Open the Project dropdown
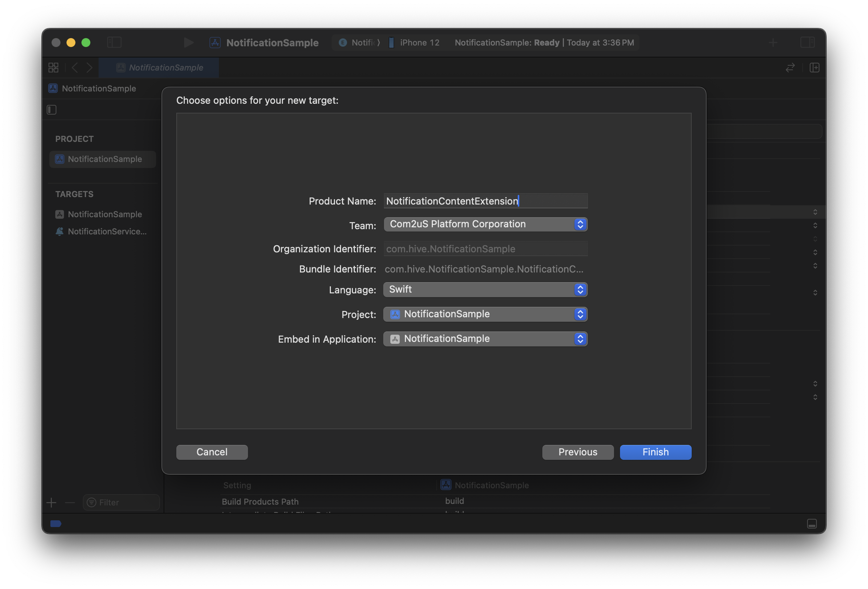 [x=485, y=314]
